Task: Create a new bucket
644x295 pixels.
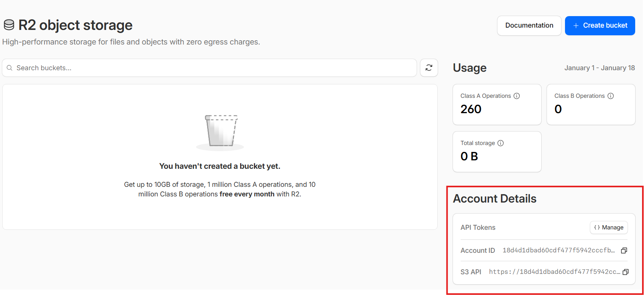Action: tap(600, 26)
